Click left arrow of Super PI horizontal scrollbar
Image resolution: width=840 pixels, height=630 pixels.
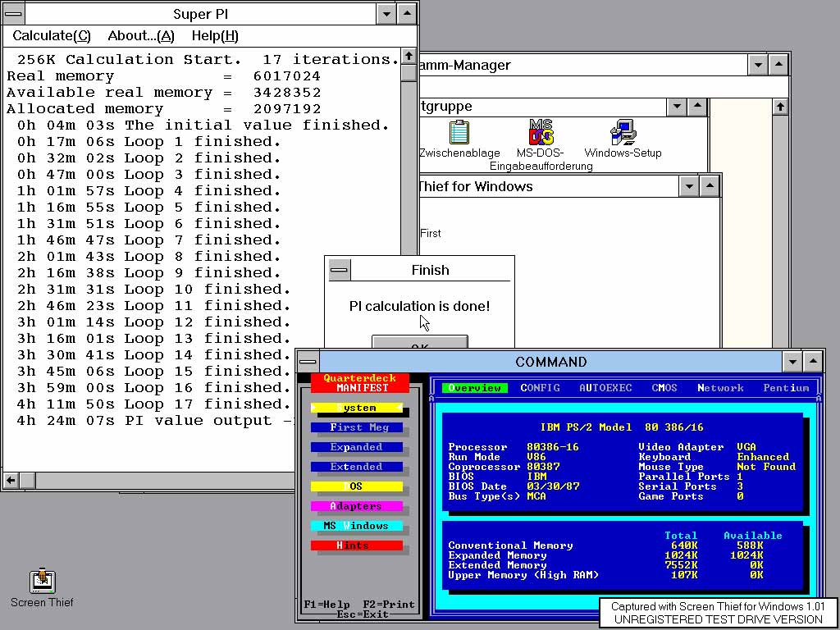pyautogui.click(x=11, y=480)
